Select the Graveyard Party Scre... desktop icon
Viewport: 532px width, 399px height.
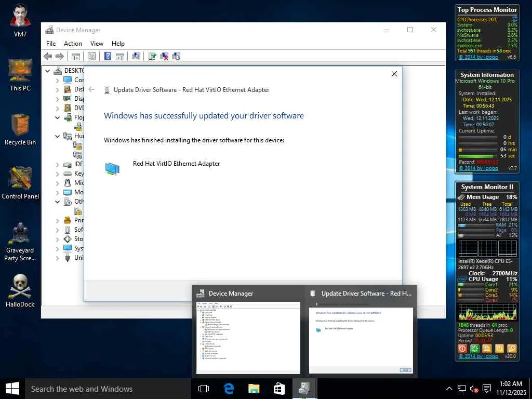pos(20,242)
